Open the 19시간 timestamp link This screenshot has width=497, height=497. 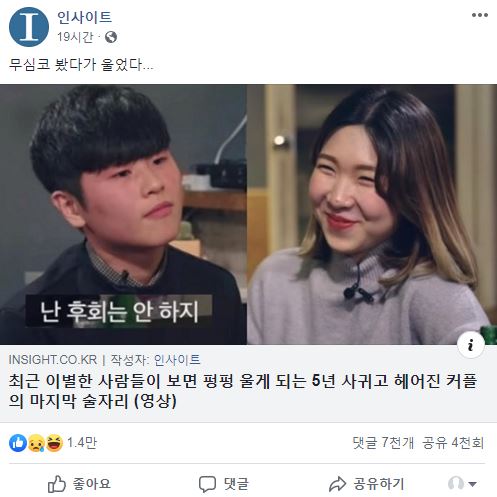[x=75, y=37]
